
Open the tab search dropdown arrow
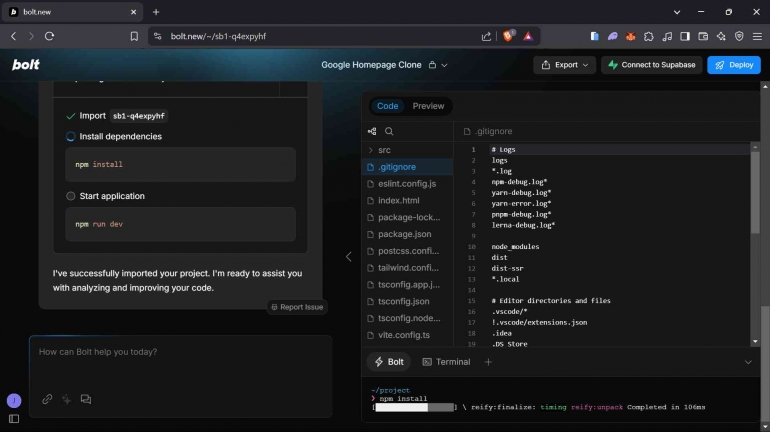click(x=677, y=12)
